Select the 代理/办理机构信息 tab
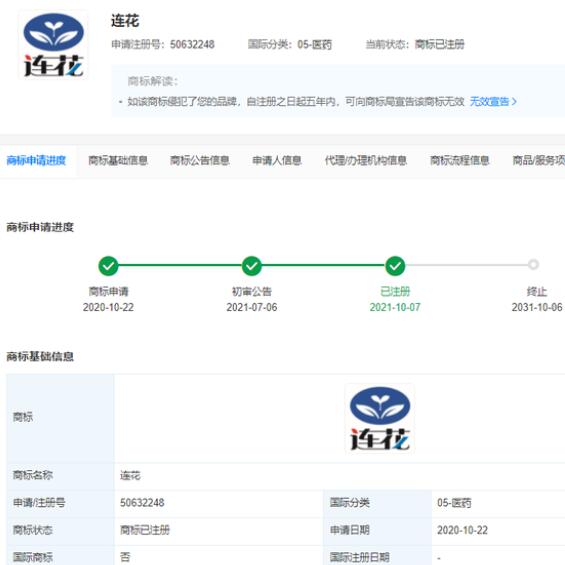The image size is (565, 565). [x=366, y=160]
